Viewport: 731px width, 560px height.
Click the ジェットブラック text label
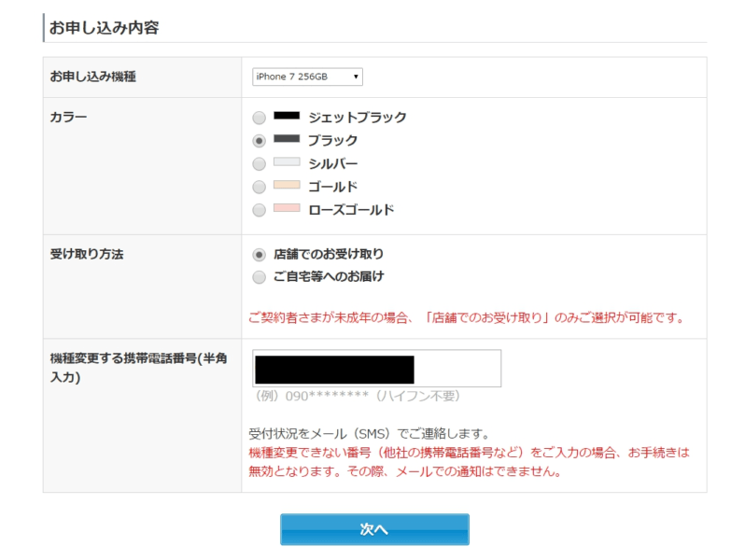[x=358, y=118]
